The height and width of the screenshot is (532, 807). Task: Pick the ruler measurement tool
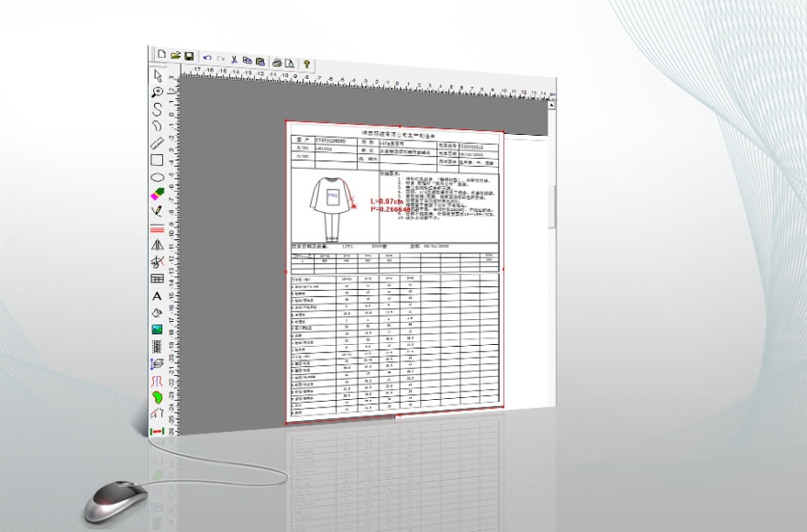(x=157, y=143)
